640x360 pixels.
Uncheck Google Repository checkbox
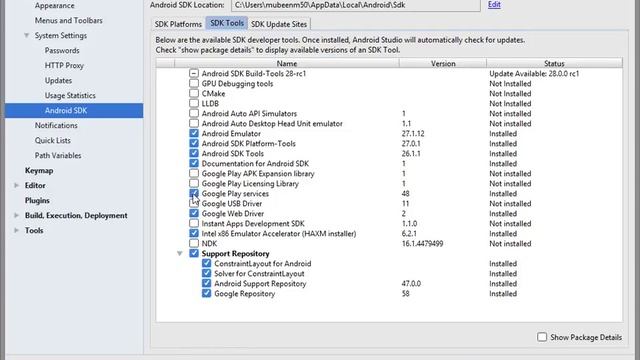pyautogui.click(x=207, y=293)
